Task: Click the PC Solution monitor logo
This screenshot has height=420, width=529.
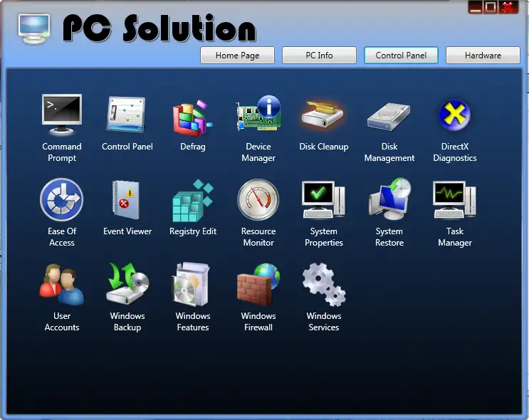Action: coord(34,29)
